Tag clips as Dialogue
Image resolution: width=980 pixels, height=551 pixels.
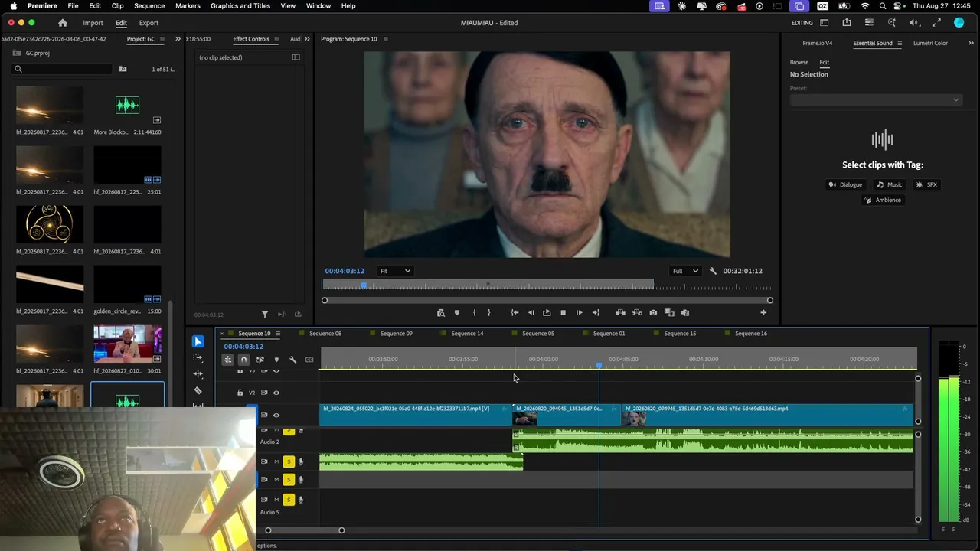coord(845,184)
